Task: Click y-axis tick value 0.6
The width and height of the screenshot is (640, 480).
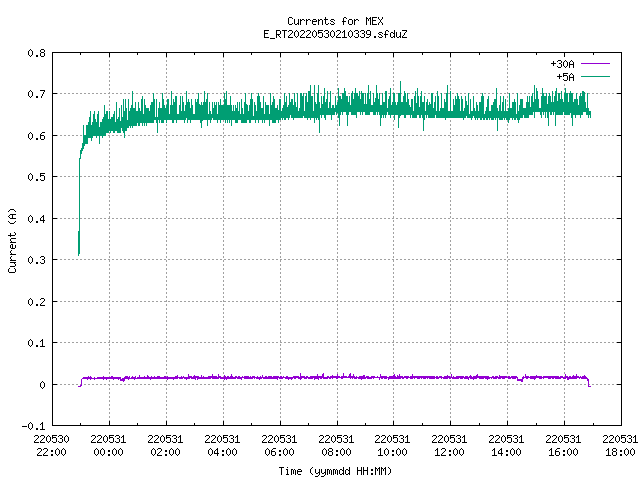Action: (x=36, y=136)
